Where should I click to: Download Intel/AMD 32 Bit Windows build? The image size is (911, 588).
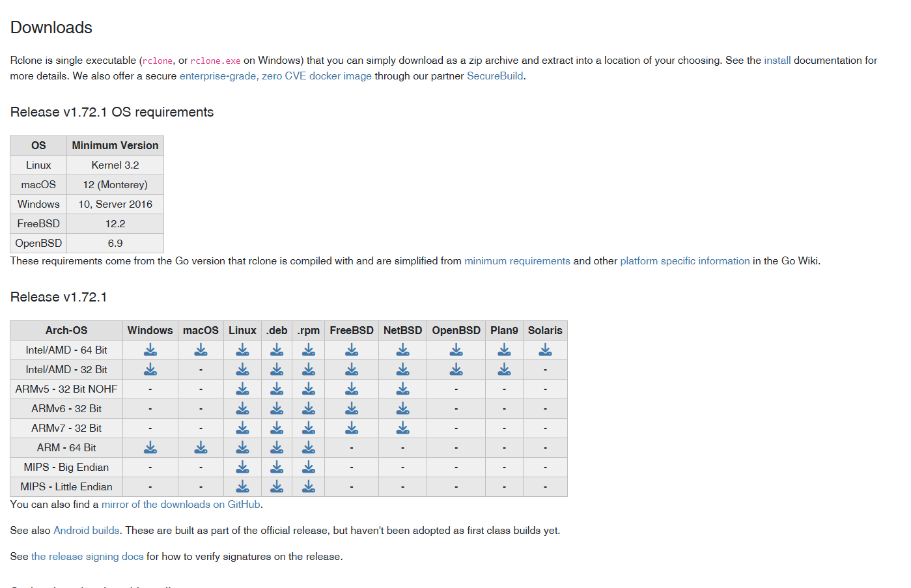[x=150, y=369]
